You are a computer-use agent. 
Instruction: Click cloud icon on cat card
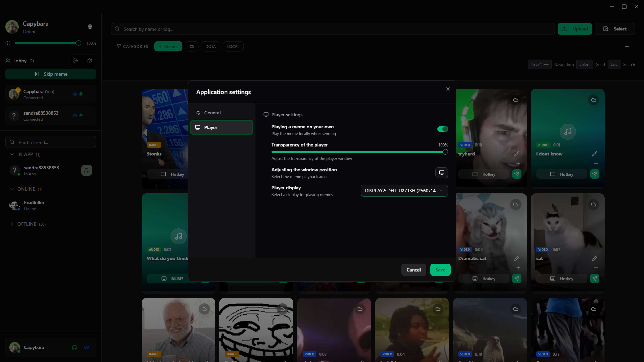(594, 205)
